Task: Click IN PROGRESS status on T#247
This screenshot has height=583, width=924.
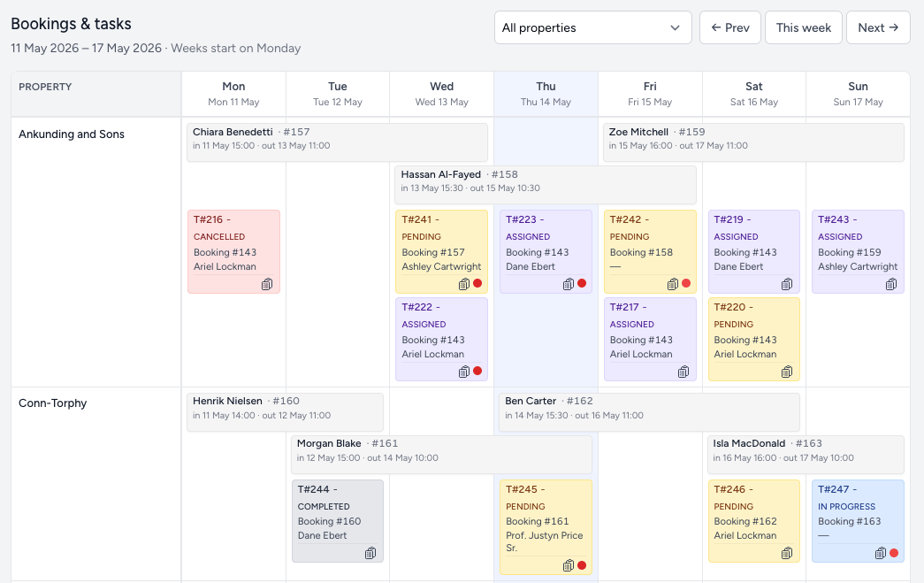Action: coord(846,506)
